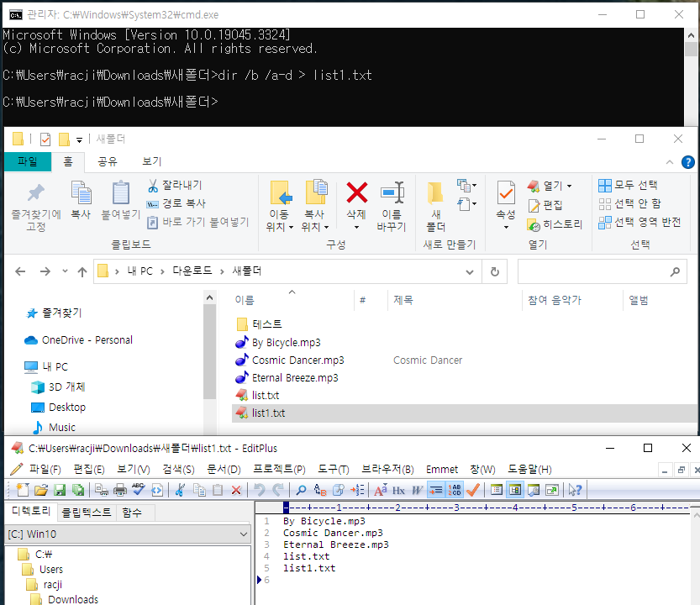This screenshot has width=700, height=605.
Task: Click Explorer navigation pane scrollbar
Action: click(x=210, y=350)
